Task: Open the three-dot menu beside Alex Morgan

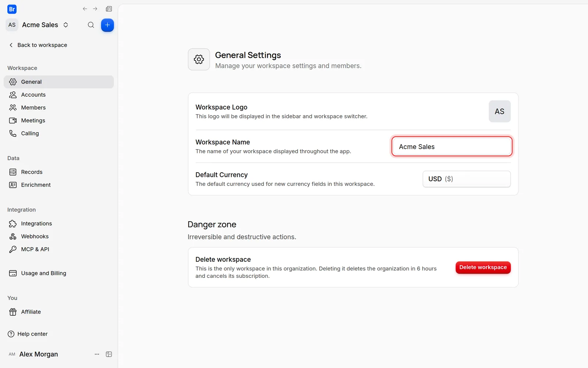Action: coord(97,354)
